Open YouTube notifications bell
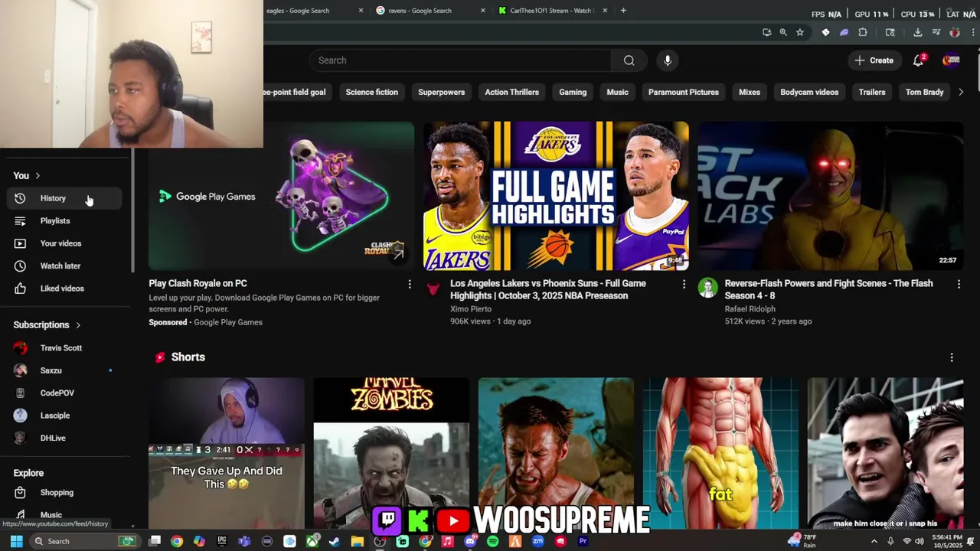This screenshot has width=980, height=551. [x=918, y=60]
